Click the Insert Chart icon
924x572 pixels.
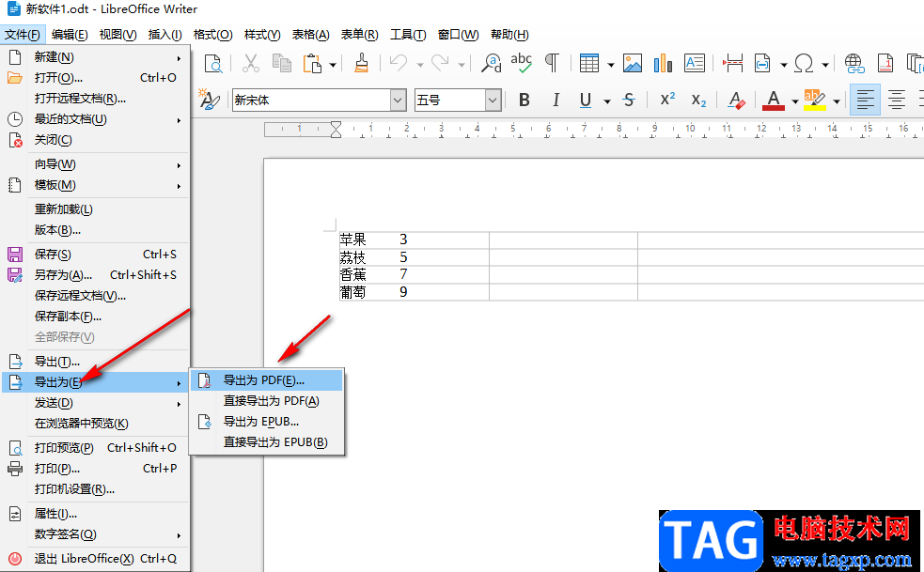(663, 63)
